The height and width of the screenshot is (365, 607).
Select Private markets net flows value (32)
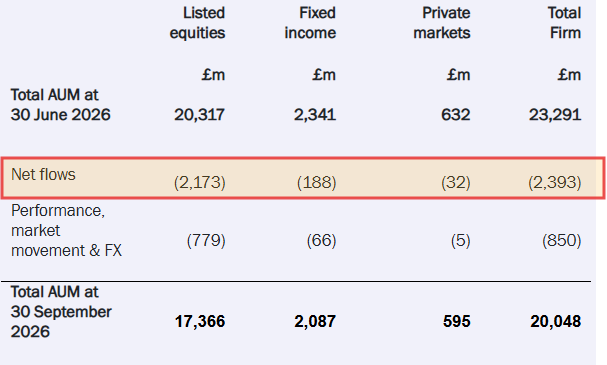[x=456, y=182]
